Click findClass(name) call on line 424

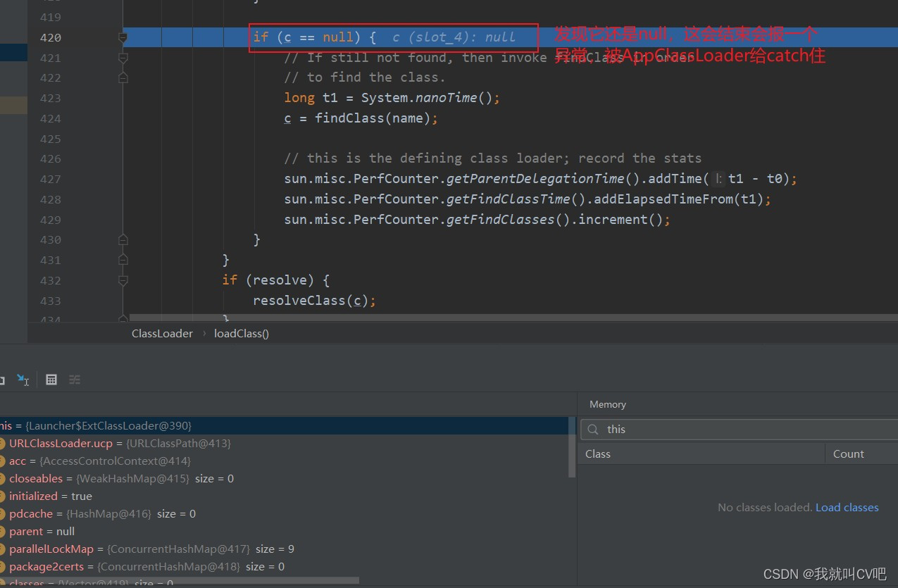point(373,118)
